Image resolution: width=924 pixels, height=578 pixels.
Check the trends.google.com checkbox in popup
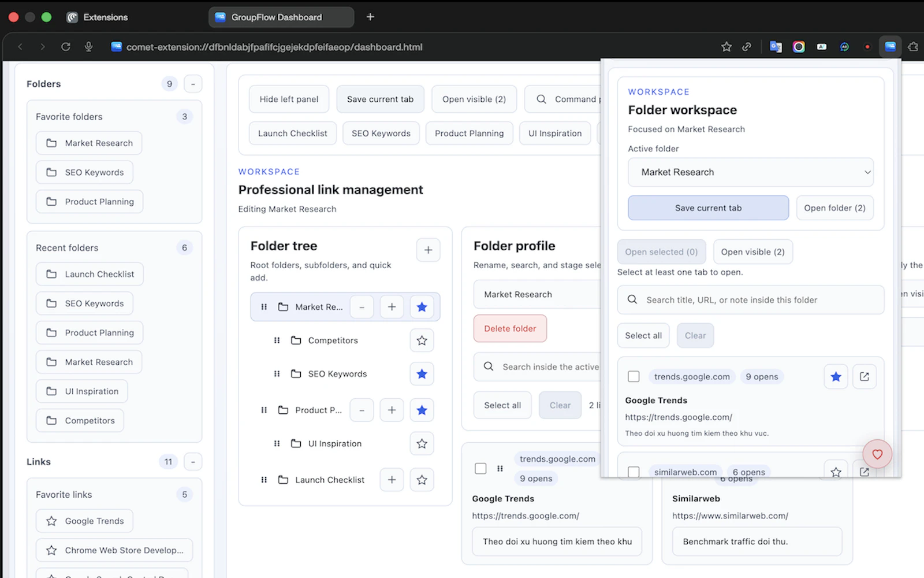coord(634,377)
